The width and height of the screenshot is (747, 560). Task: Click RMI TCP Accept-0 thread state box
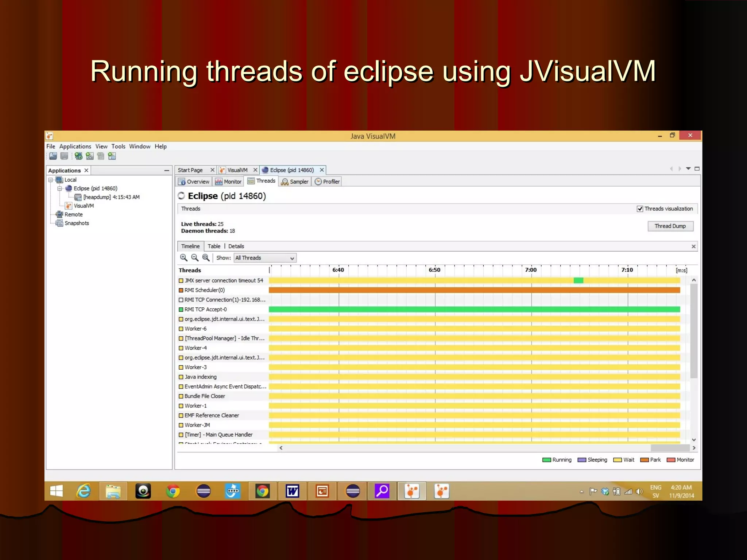click(181, 310)
